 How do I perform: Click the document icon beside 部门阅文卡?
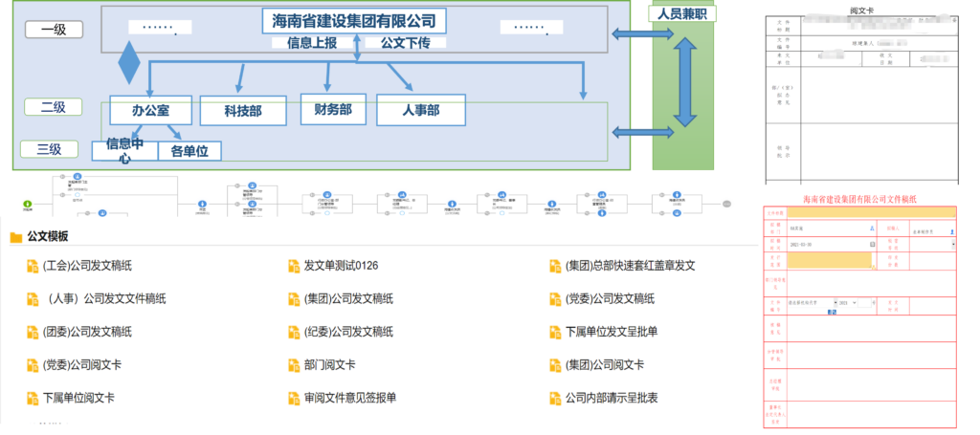(x=295, y=365)
